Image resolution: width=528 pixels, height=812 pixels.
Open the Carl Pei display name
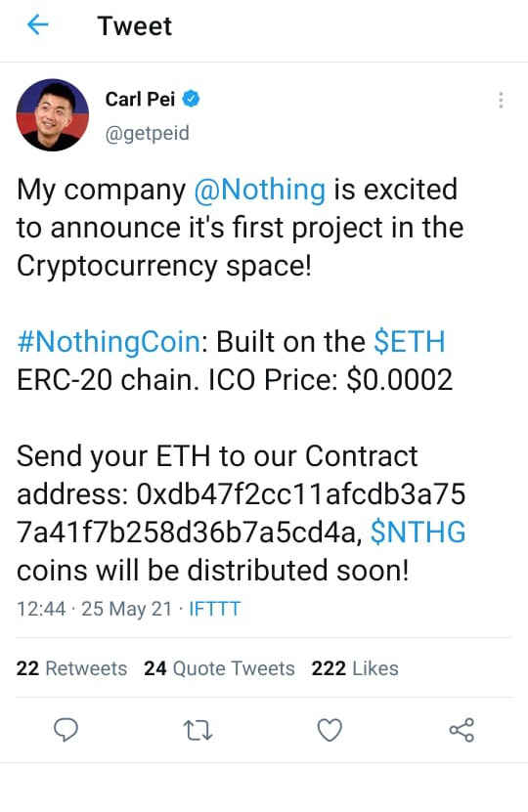pyautogui.click(x=140, y=99)
